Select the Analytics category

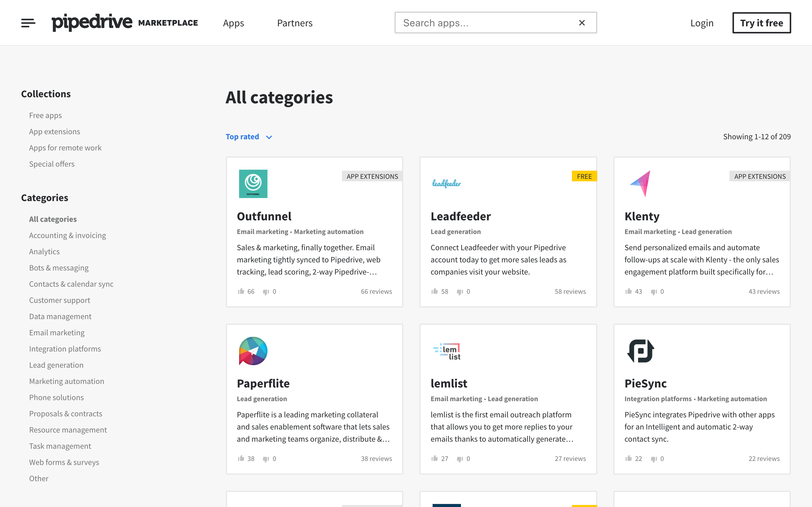pos(44,251)
